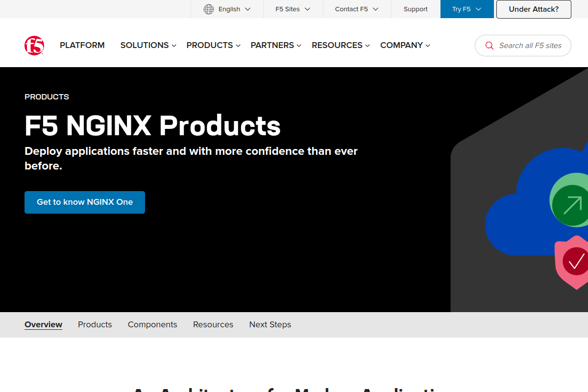Open the Support link
Screen dimensions: 588x392
click(415, 9)
